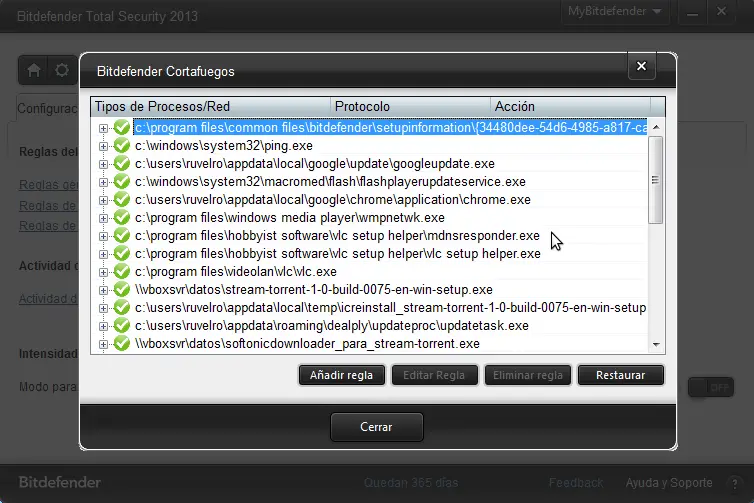The height and width of the screenshot is (503, 754).
Task: Click green check icon for videolan vlc.exe
Action: [122, 272]
